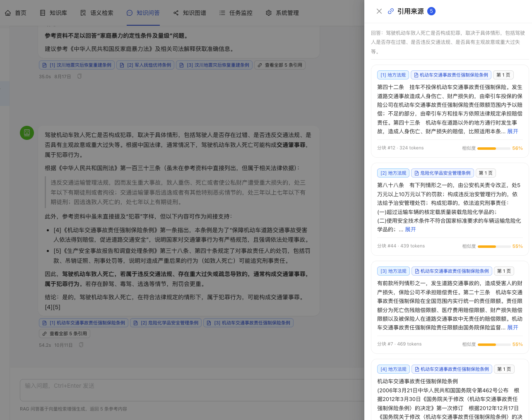Close the 引用来源 panel

pos(379,11)
